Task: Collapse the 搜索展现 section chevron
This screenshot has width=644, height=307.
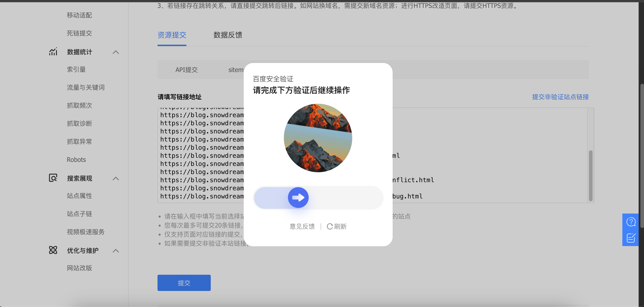Action: (116, 178)
